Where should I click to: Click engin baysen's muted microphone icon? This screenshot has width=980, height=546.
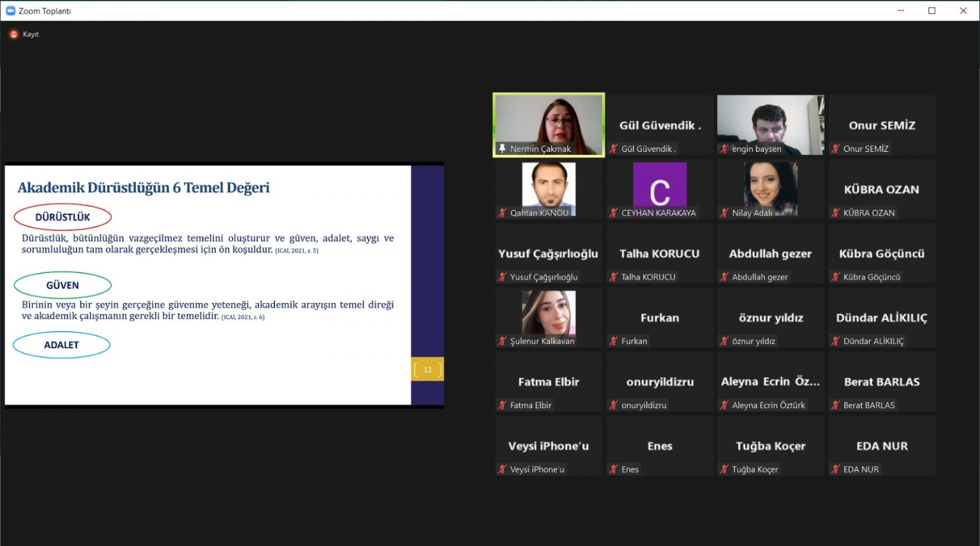[724, 149]
